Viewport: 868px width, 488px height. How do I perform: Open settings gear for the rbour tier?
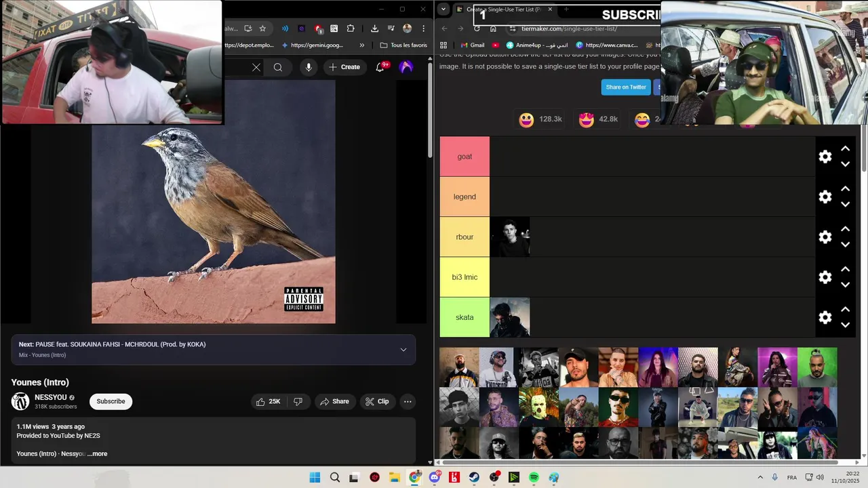(x=825, y=237)
